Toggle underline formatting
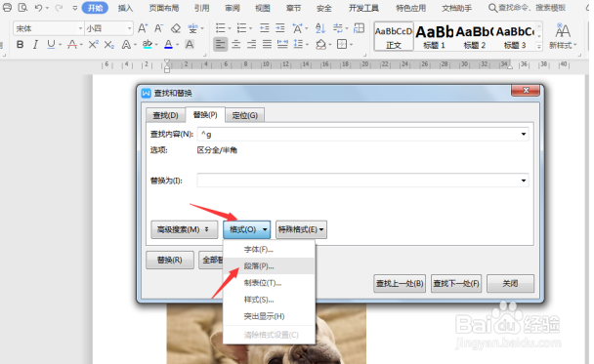Viewport: 594px width, 364px height. [x=51, y=45]
